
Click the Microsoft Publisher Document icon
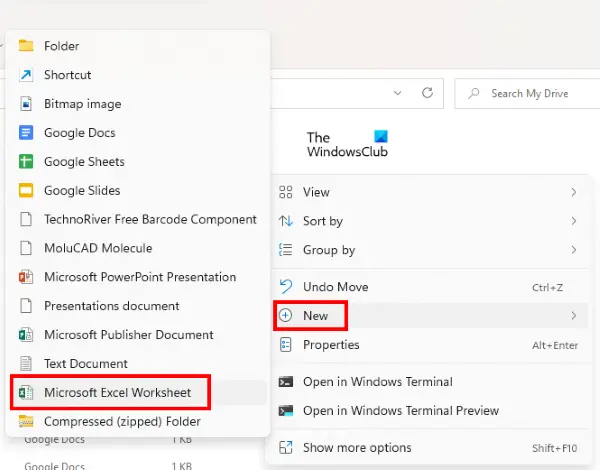pyautogui.click(x=26, y=335)
